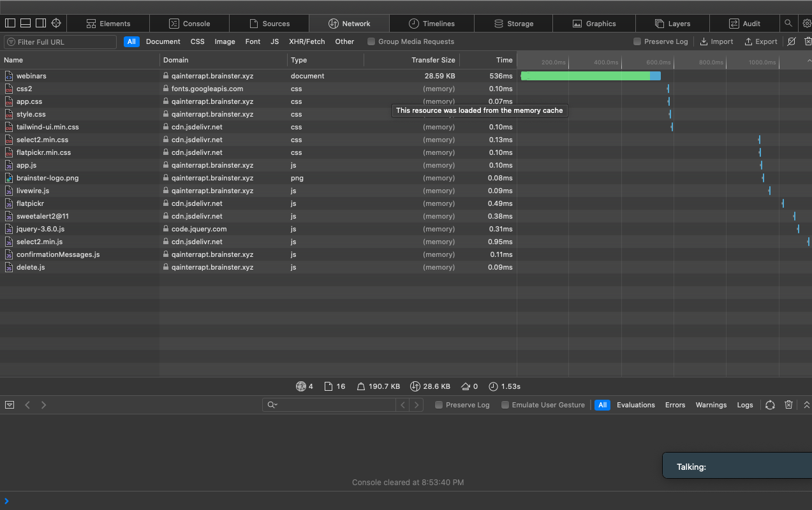Enable Emulate User Gesture checkbox
Image resolution: width=812 pixels, height=510 pixels.
(505, 405)
